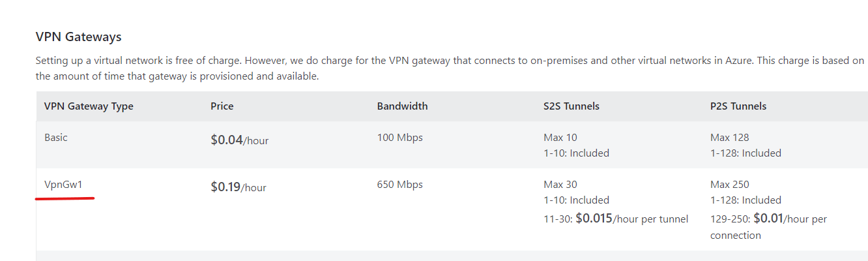Image resolution: width=868 pixels, height=261 pixels.
Task: Click the Max 250 P2S tunnels text
Action: coord(730,185)
